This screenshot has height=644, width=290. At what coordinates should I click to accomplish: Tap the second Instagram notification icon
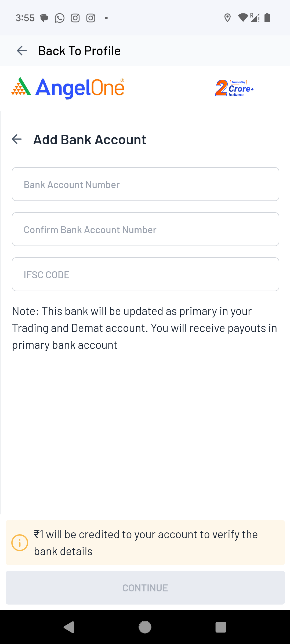(91, 18)
